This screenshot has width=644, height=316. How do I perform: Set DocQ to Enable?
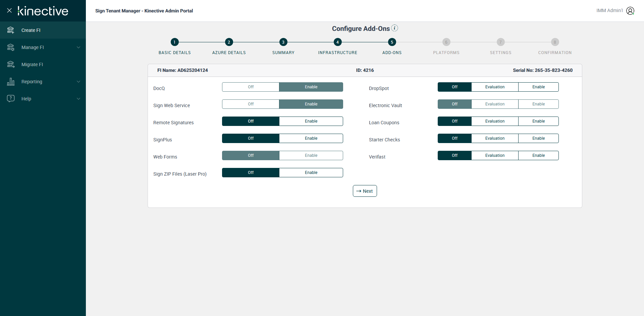[x=311, y=87]
